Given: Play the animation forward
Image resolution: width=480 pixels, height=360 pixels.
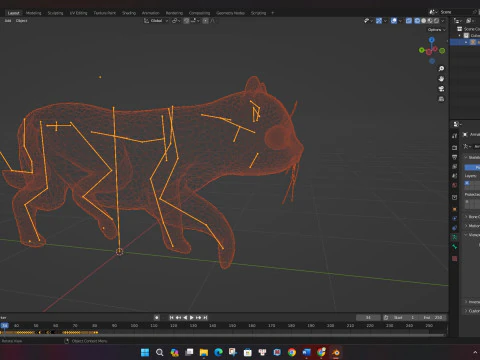Looking at the screenshot, I should tap(192, 318).
